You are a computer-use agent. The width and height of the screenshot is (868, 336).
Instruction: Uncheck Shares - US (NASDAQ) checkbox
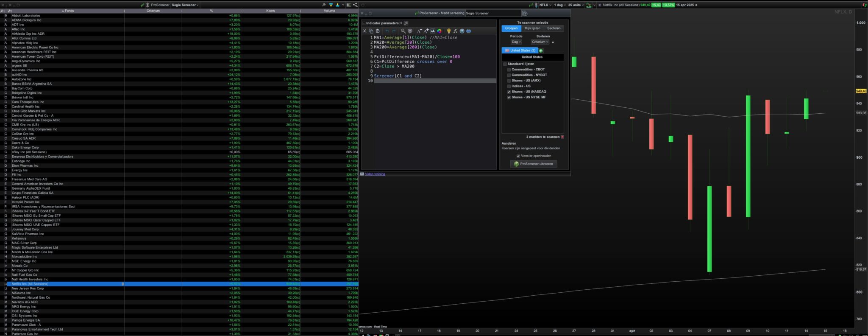point(509,92)
